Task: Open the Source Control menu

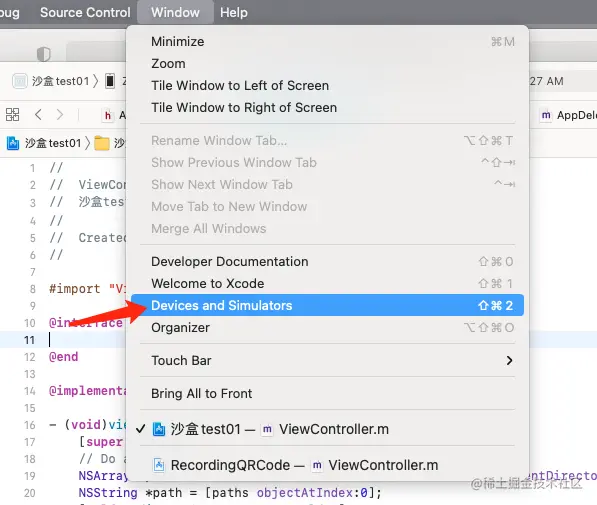Action: [85, 12]
